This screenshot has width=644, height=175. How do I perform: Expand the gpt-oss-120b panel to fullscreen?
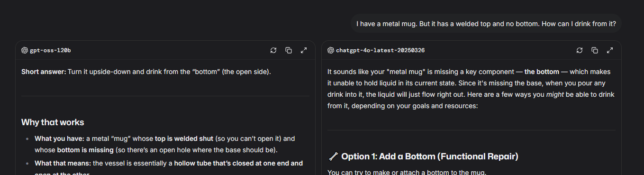pyautogui.click(x=304, y=50)
